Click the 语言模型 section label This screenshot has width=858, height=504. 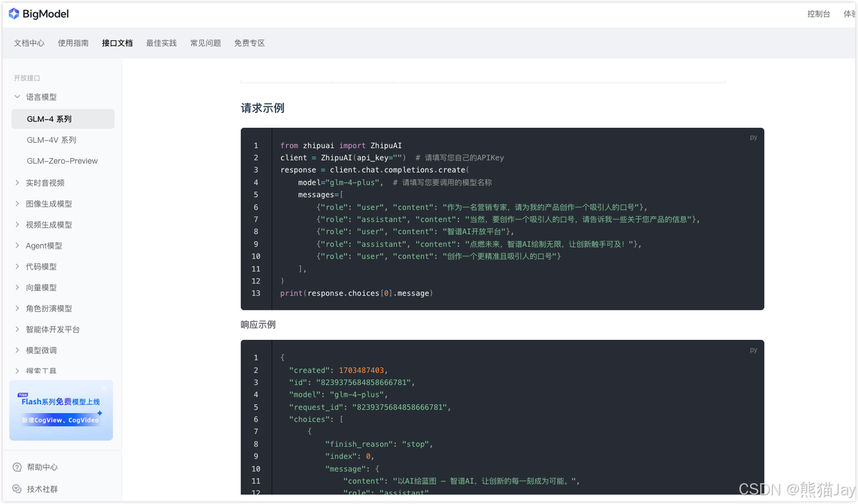(42, 97)
